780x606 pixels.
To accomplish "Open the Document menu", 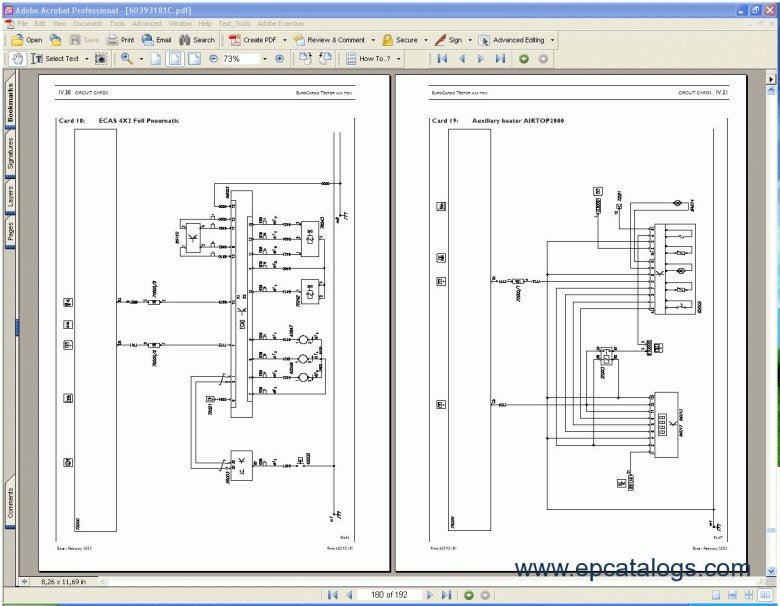I will pyautogui.click(x=87, y=22).
